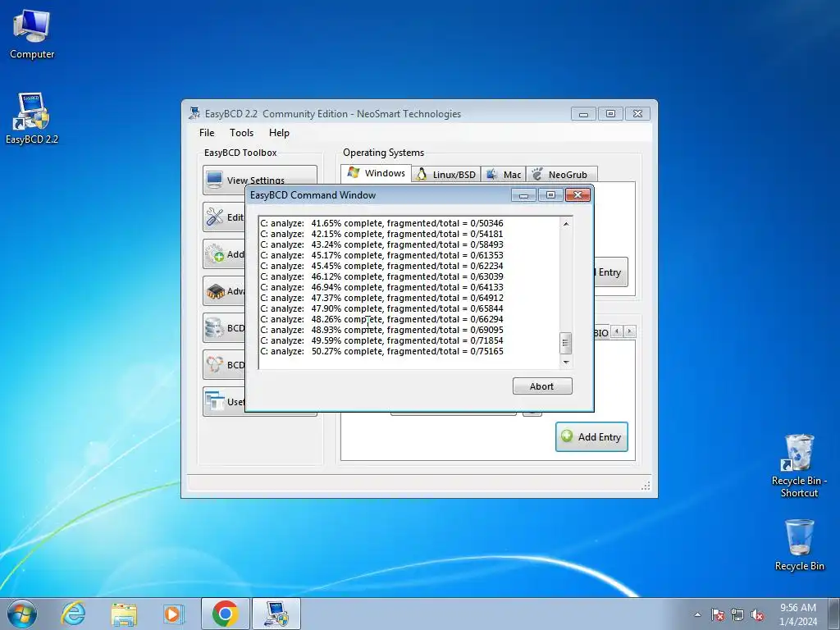
Task: Click the lower Add Entry button
Action: click(591, 436)
